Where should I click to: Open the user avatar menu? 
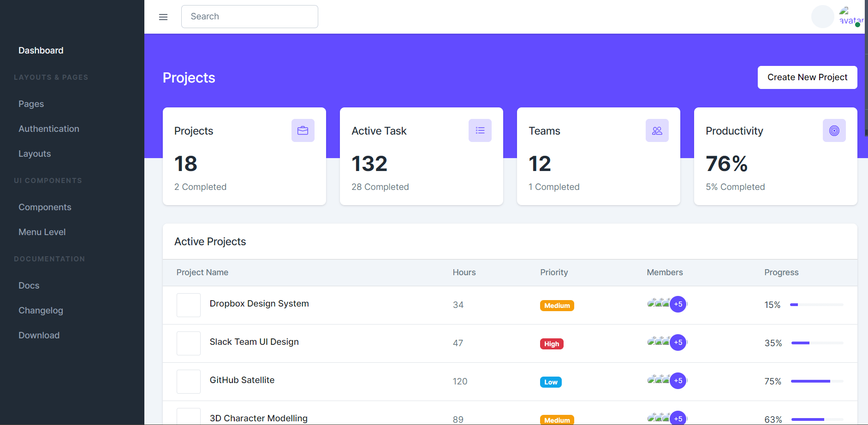[851, 17]
